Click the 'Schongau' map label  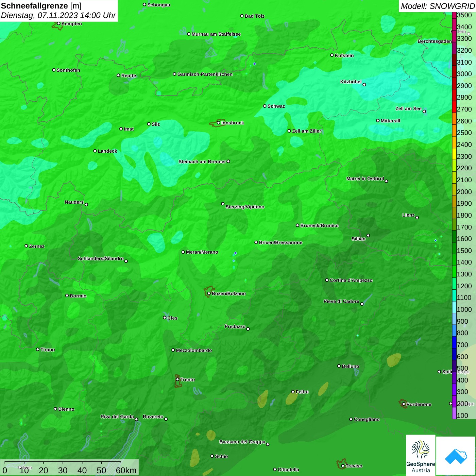(x=159, y=5)
